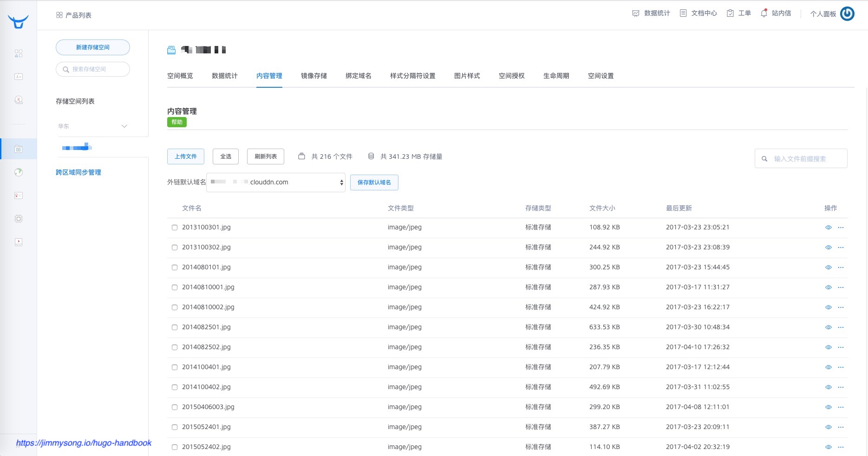Open the object storage sidebar icon
This screenshot has height=456, width=868.
(18, 149)
